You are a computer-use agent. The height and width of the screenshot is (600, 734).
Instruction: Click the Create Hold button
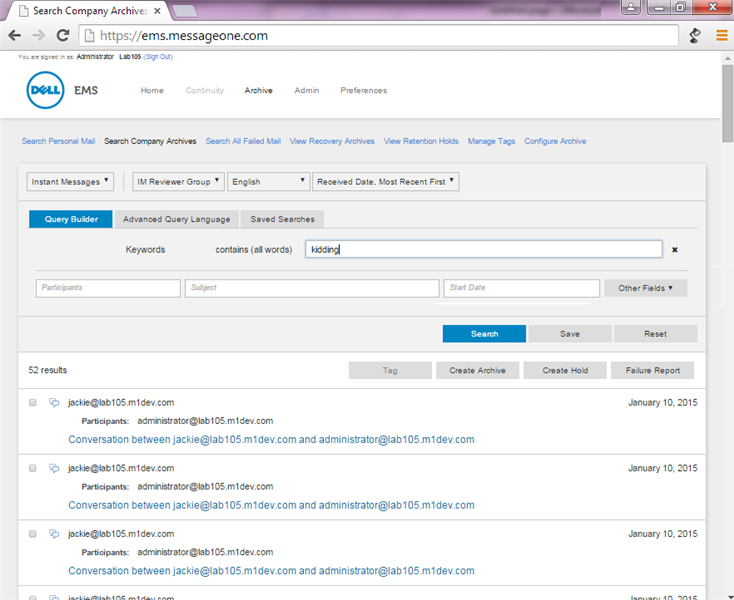(x=565, y=370)
